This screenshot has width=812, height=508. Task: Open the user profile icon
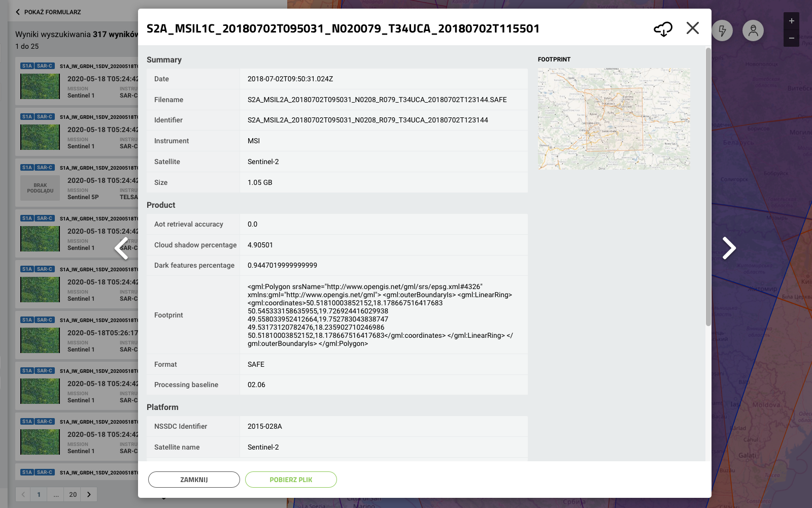pos(753,30)
